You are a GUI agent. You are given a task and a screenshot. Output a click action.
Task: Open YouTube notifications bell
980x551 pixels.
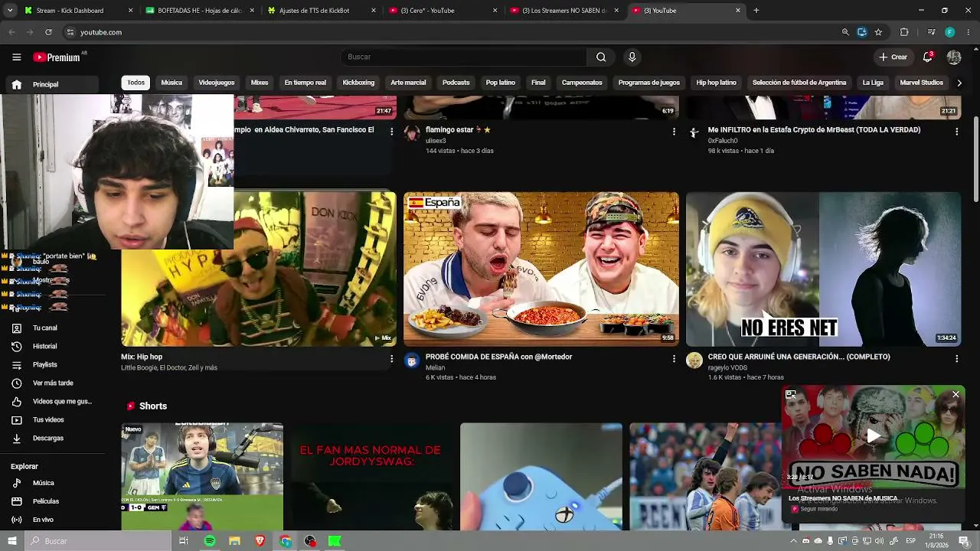tap(928, 57)
